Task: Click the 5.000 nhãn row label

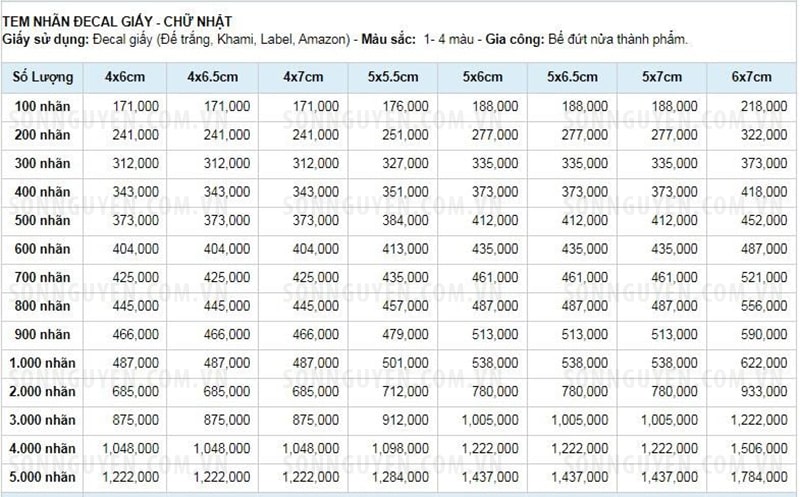Action: 42,477
